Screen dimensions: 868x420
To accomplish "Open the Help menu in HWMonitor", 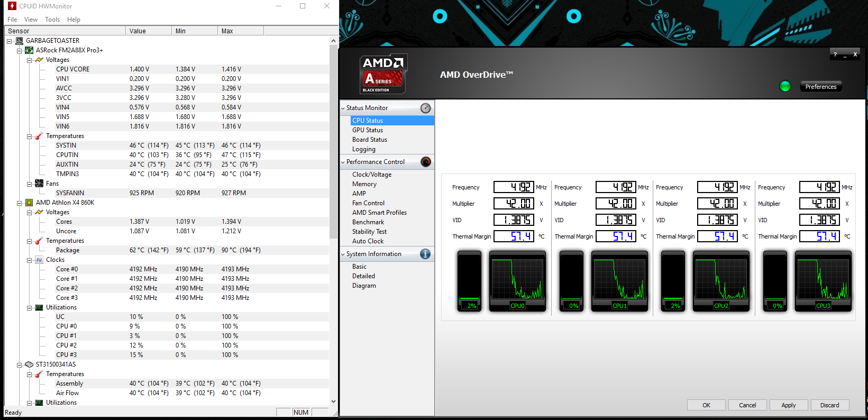I will [x=74, y=20].
